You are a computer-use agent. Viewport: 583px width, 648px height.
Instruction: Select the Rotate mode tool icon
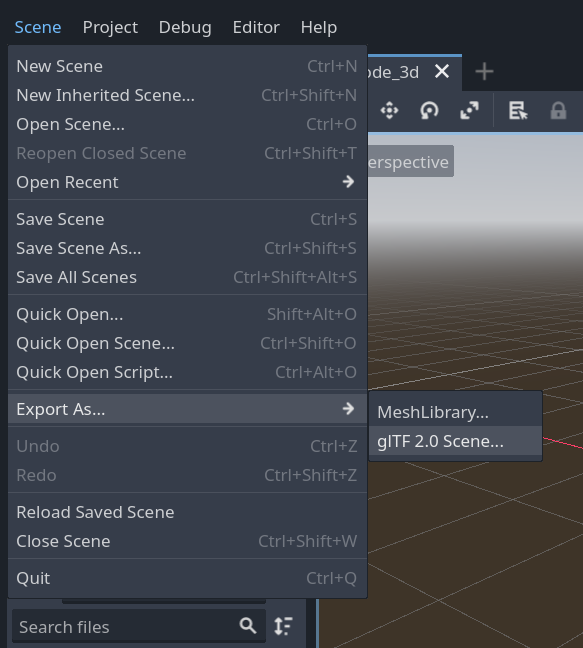pyautogui.click(x=429, y=110)
